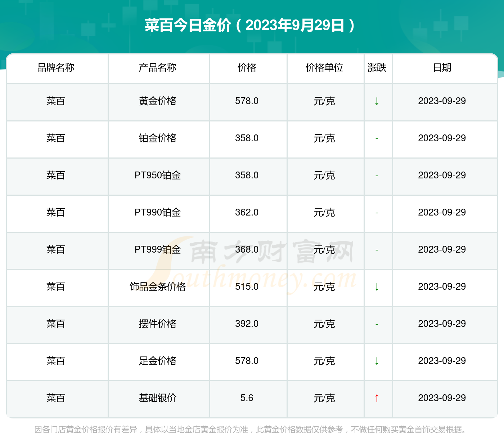Select the price 392.0 value
This screenshot has height=435, width=504.
click(247, 324)
